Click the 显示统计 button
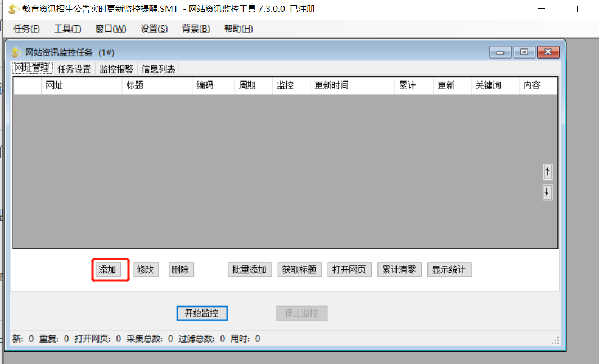599x364 pixels. pos(449,269)
